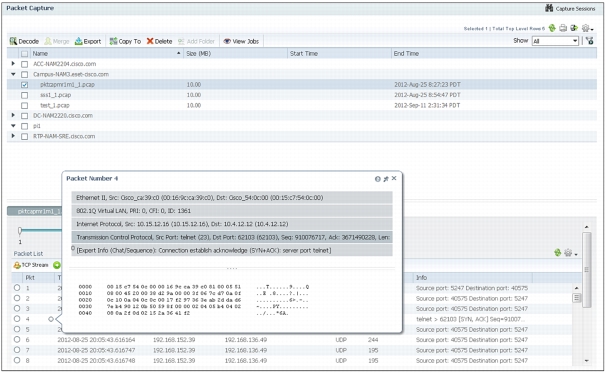Click the export-table icon beside printer

tap(574, 28)
